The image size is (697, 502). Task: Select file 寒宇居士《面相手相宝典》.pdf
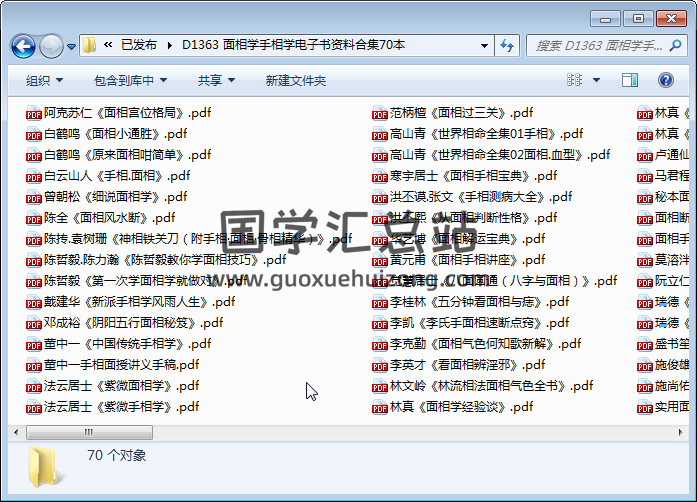(465, 176)
